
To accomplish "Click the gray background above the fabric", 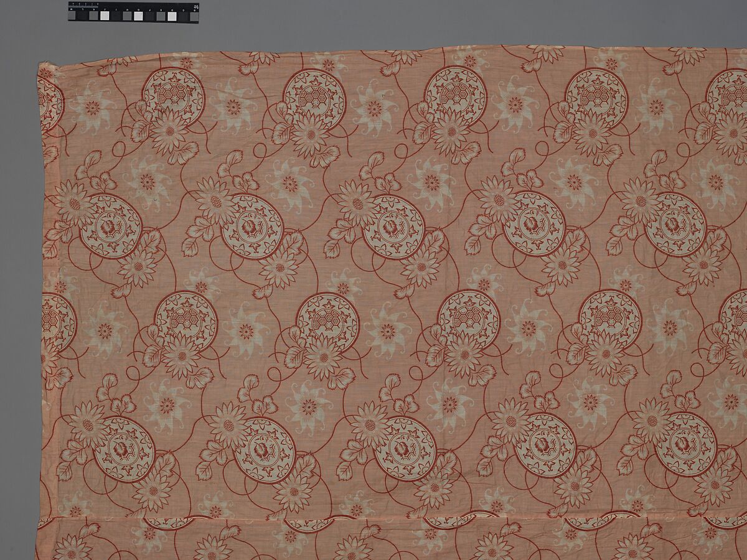I will (x=374, y=25).
